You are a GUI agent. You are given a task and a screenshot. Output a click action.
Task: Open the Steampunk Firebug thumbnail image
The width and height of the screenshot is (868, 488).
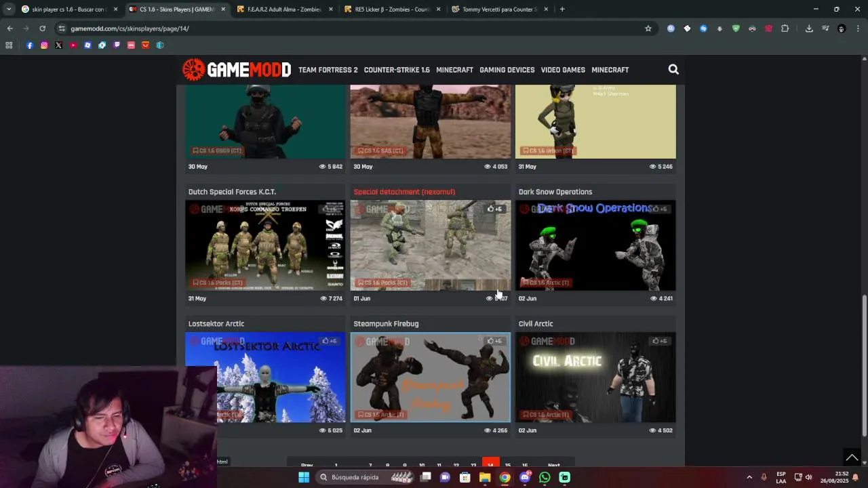pyautogui.click(x=431, y=377)
